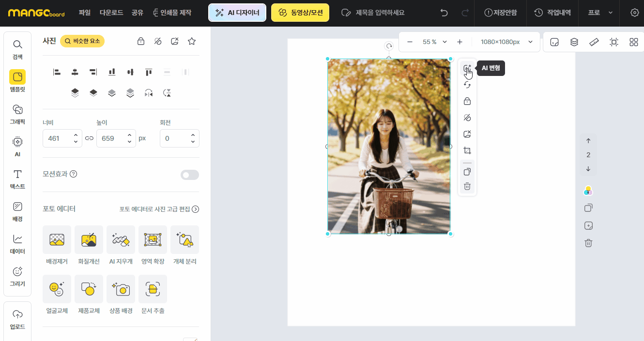
Task: Select the AI 지우개 eraser tool
Action: click(x=121, y=240)
